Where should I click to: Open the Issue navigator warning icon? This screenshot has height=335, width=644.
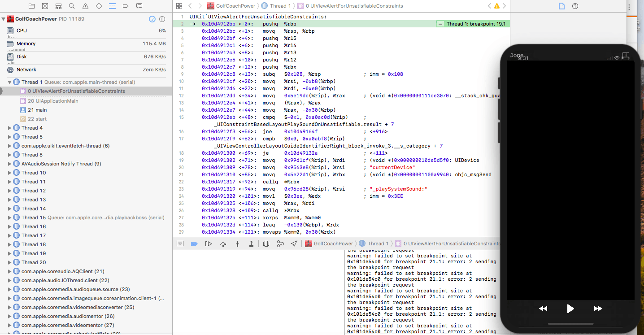(x=85, y=6)
